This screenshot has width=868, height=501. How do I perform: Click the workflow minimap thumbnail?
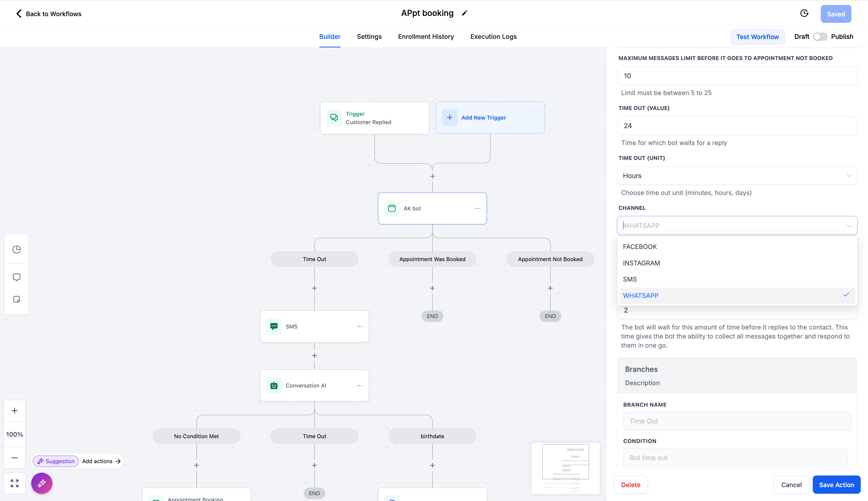(566, 468)
